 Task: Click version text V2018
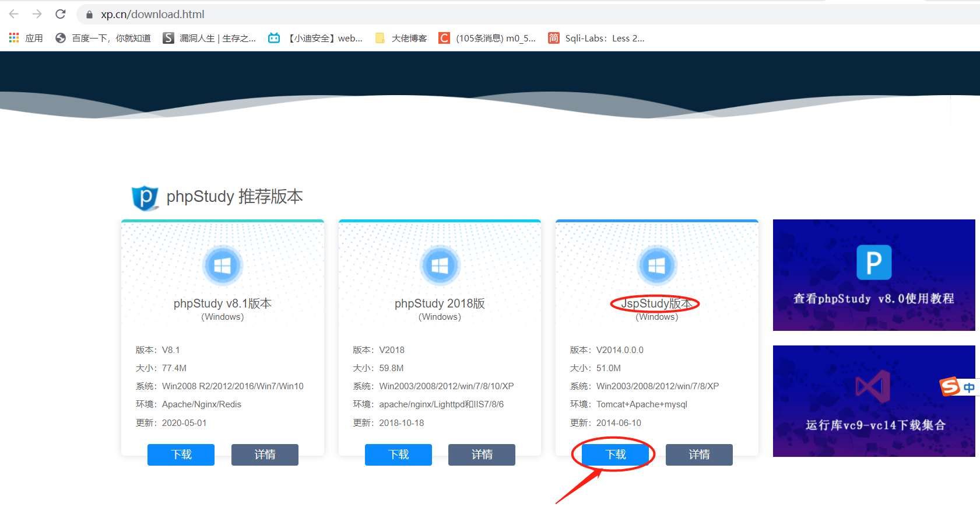click(392, 350)
